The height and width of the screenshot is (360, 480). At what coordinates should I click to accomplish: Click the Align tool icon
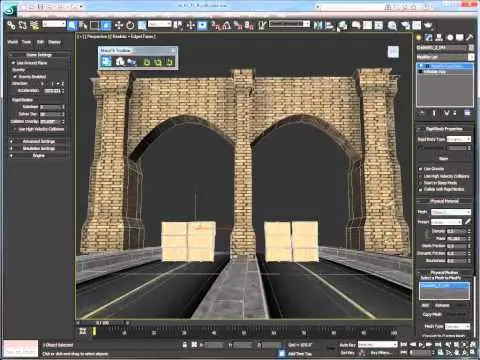[x=330, y=25]
